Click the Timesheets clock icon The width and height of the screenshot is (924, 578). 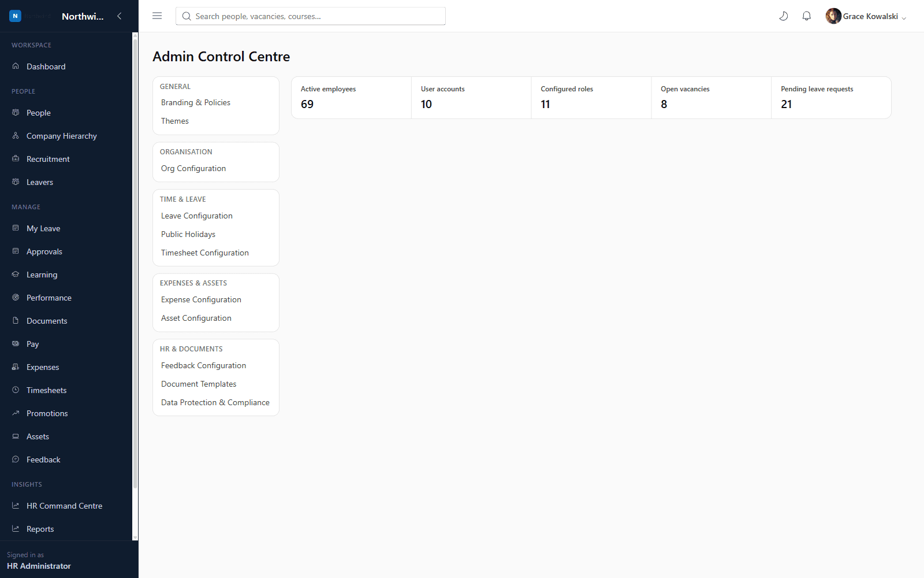tap(16, 390)
